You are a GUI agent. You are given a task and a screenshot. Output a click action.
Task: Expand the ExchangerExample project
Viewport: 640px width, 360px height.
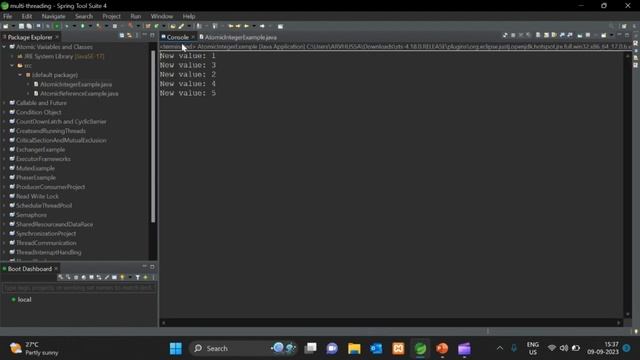coord(4,150)
